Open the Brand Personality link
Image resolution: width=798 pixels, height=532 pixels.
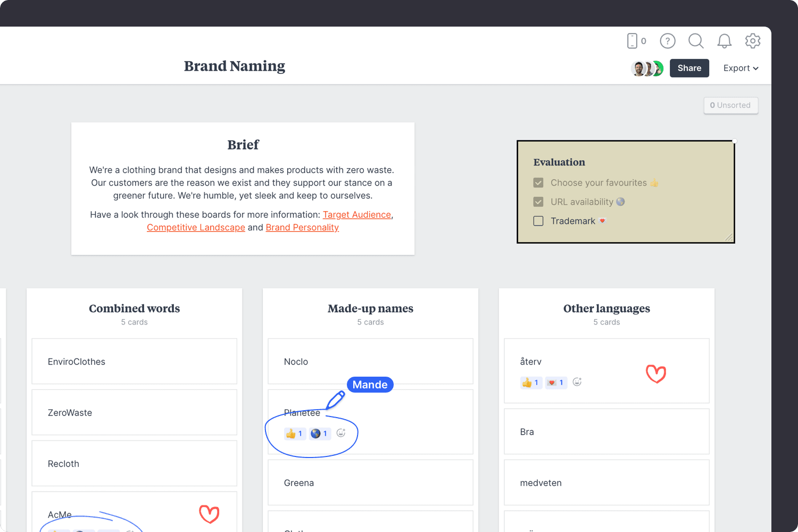[x=302, y=227]
